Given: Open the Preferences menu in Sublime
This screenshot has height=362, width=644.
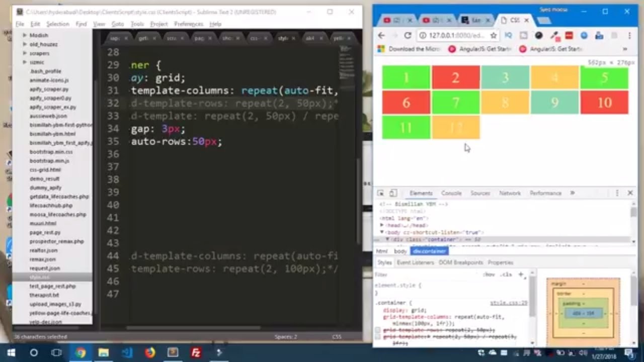Looking at the screenshot, I should point(189,24).
